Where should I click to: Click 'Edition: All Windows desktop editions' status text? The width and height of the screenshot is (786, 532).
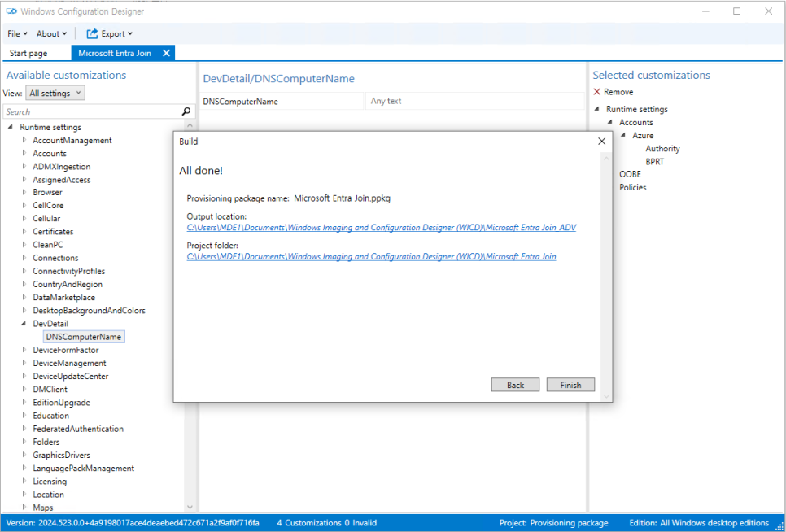pyautogui.click(x=699, y=523)
